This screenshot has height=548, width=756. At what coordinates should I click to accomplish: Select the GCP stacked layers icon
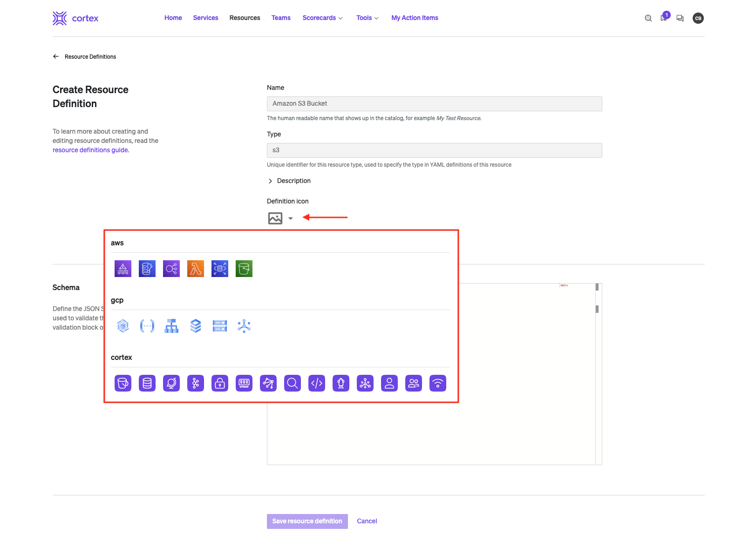pos(196,326)
